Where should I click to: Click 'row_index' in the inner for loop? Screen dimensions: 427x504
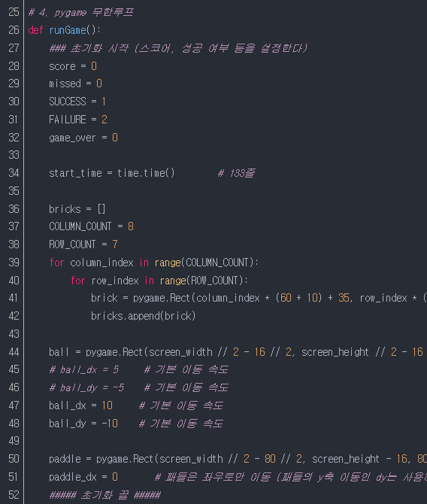tap(115, 281)
